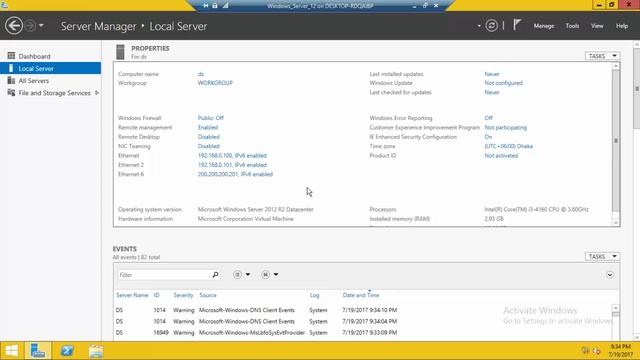Click the Events filter input field
The width and height of the screenshot is (640, 360).
(164, 275)
